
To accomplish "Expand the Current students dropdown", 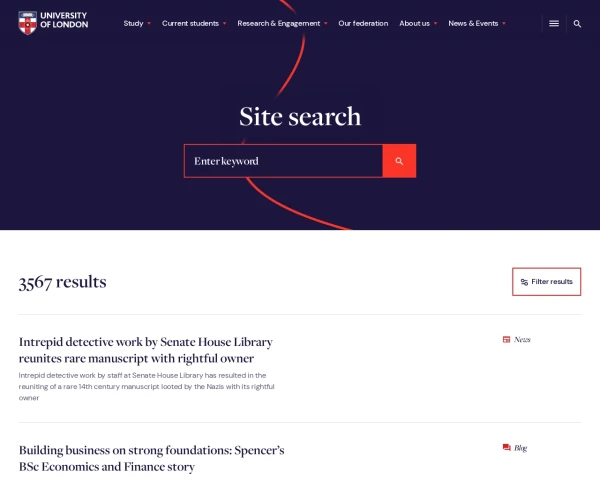I will (x=194, y=23).
